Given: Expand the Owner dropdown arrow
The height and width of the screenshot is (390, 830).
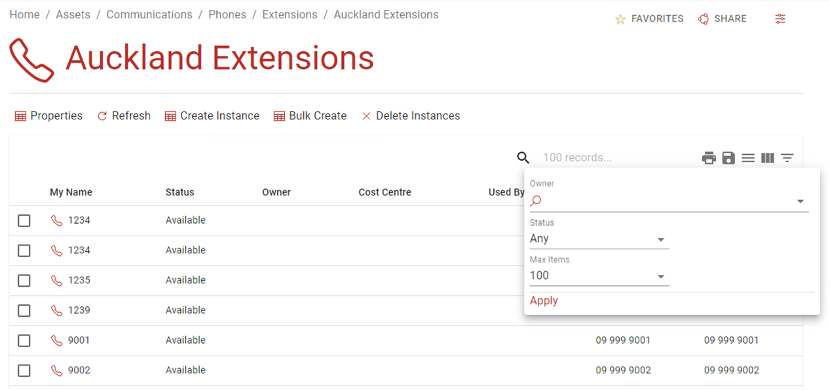Looking at the screenshot, I should (x=800, y=202).
